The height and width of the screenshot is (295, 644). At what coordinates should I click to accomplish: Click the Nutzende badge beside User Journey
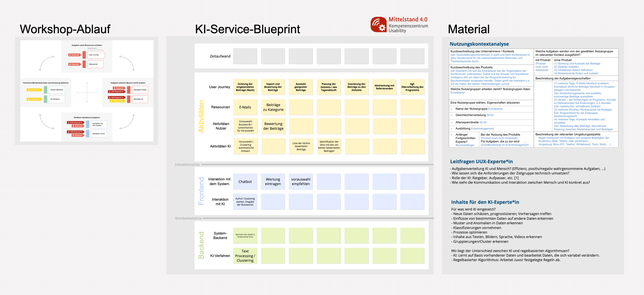74,55
